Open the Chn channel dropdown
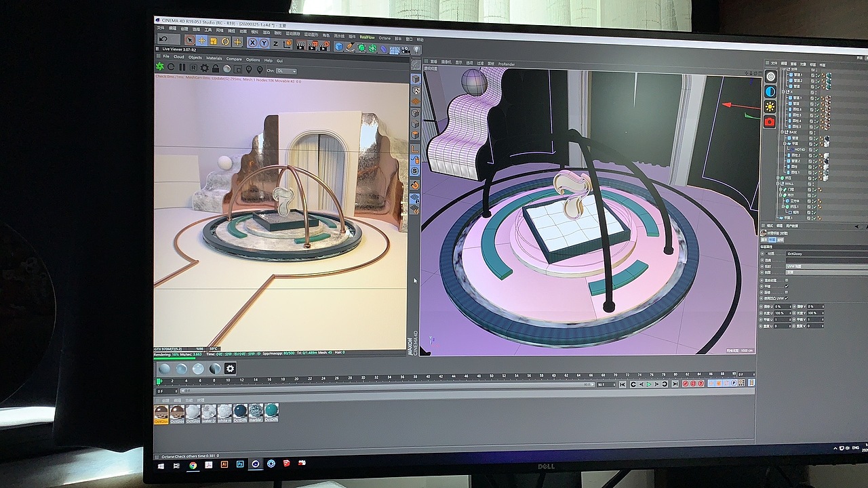The width and height of the screenshot is (868, 488). 286,70
